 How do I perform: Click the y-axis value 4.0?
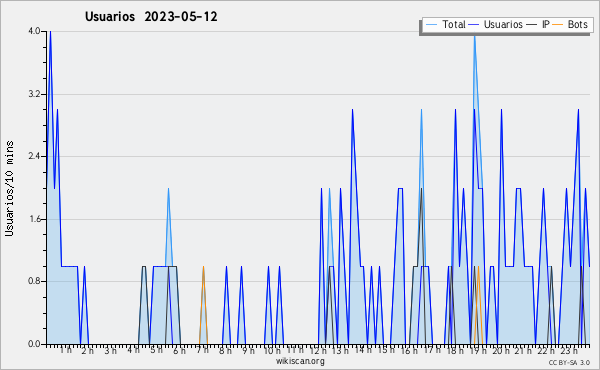point(34,31)
